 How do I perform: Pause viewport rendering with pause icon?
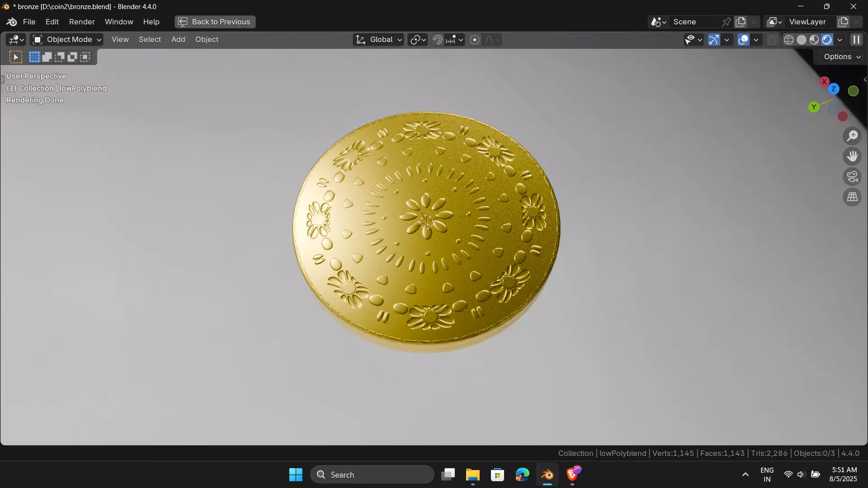tap(856, 40)
